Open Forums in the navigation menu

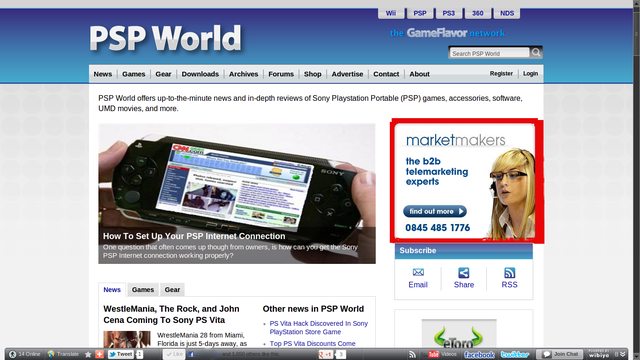pos(281,74)
